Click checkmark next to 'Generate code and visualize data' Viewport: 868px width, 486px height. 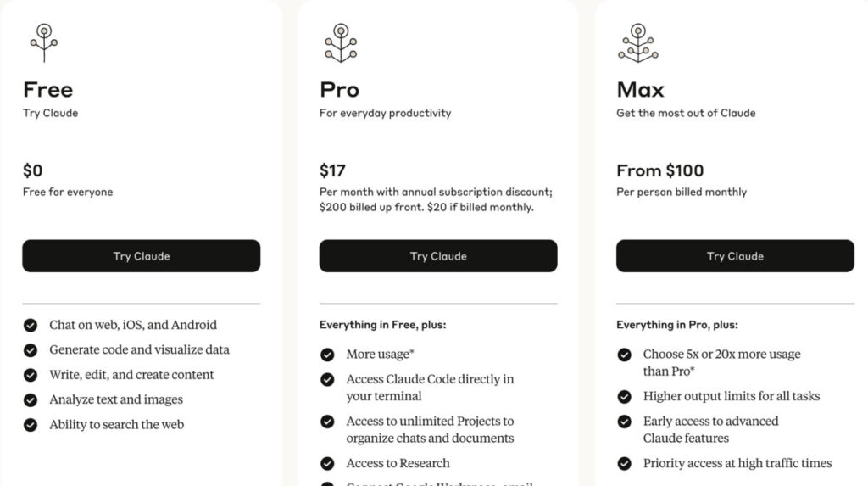tap(31, 350)
